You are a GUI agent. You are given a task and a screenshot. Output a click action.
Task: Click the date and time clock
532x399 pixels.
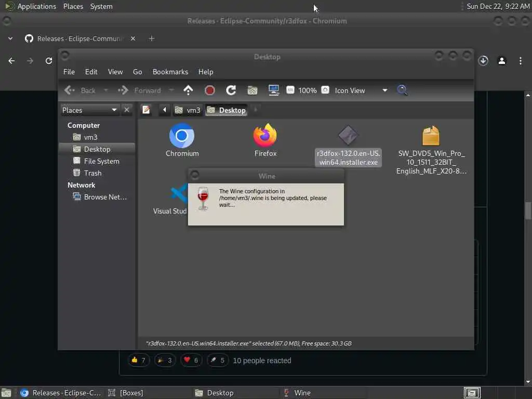pyautogui.click(x=498, y=6)
